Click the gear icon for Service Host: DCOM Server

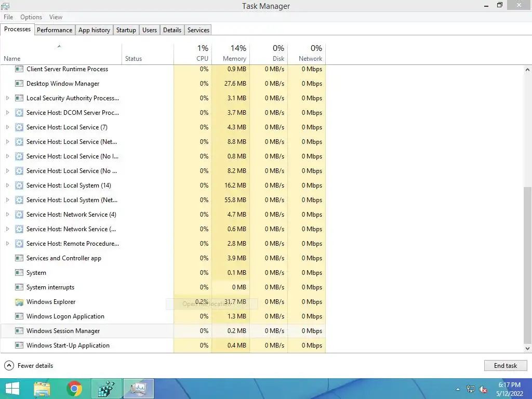[19, 113]
